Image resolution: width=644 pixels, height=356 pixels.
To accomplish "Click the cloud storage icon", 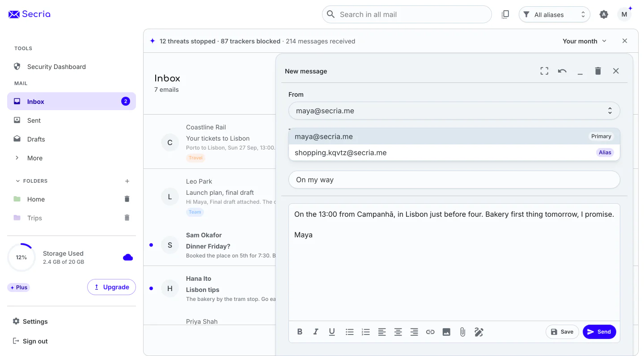I will (128, 257).
